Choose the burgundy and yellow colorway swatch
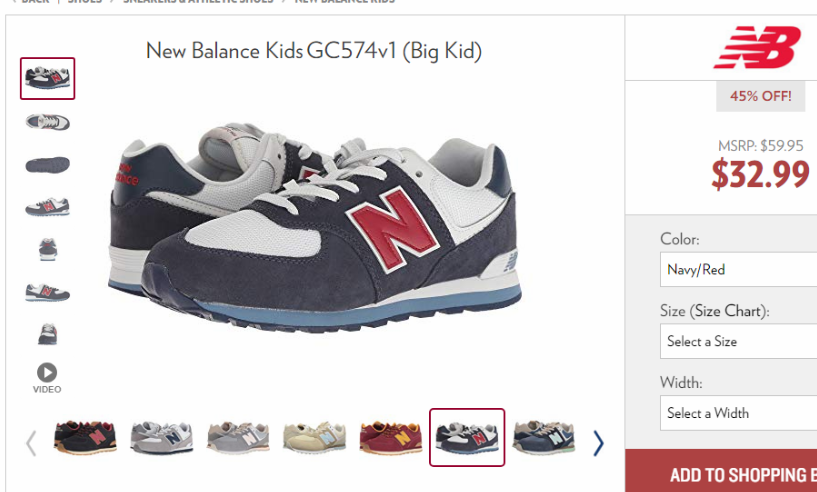The width and height of the screenshot is (817, 492). pos(391,437)
